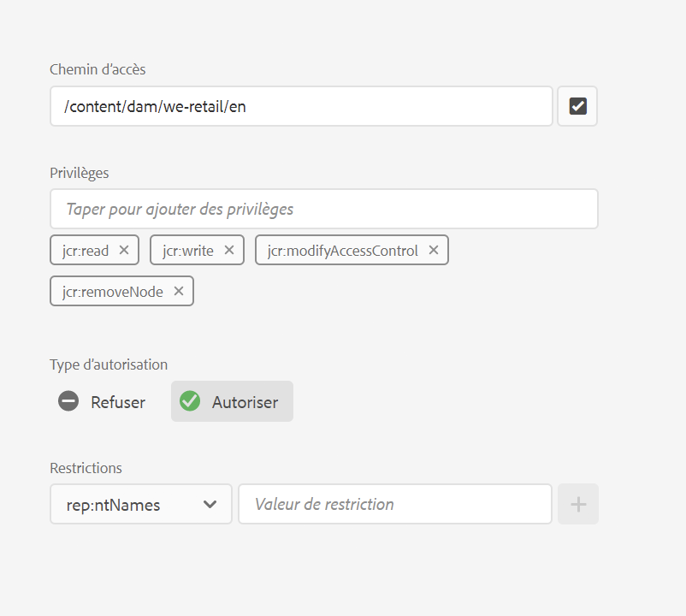The image size is (686, 616).
Task: Focus the Chemin d'accès path field
Action: [301, 106]
